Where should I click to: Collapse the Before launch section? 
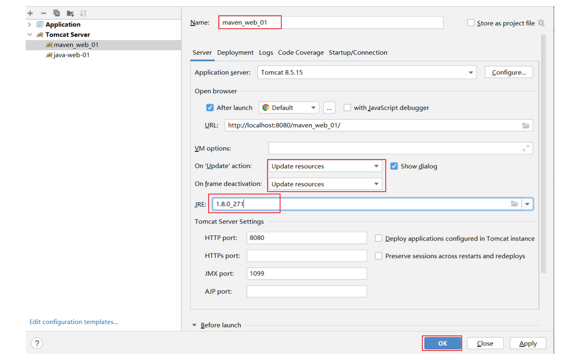[194, 325]
